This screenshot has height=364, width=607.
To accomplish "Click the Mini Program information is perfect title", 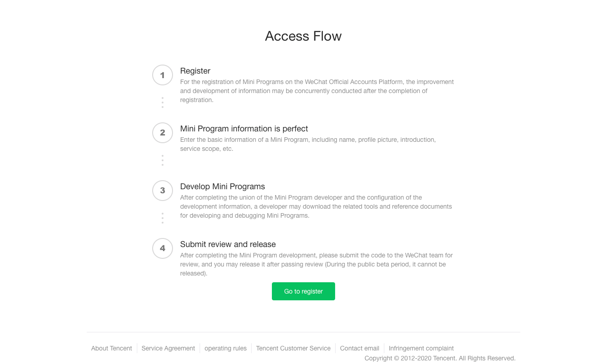I will click(244, 129).
